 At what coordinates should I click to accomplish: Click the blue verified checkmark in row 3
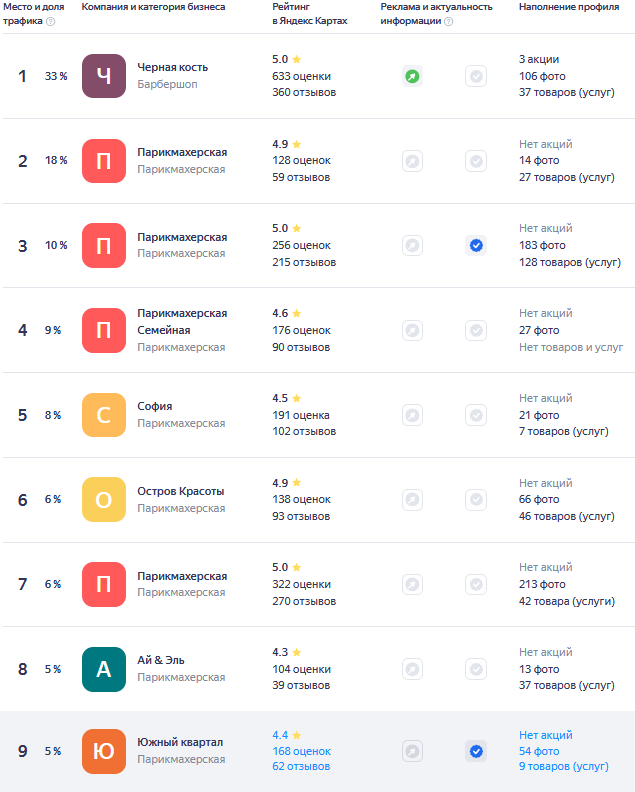tap(476, 245)
